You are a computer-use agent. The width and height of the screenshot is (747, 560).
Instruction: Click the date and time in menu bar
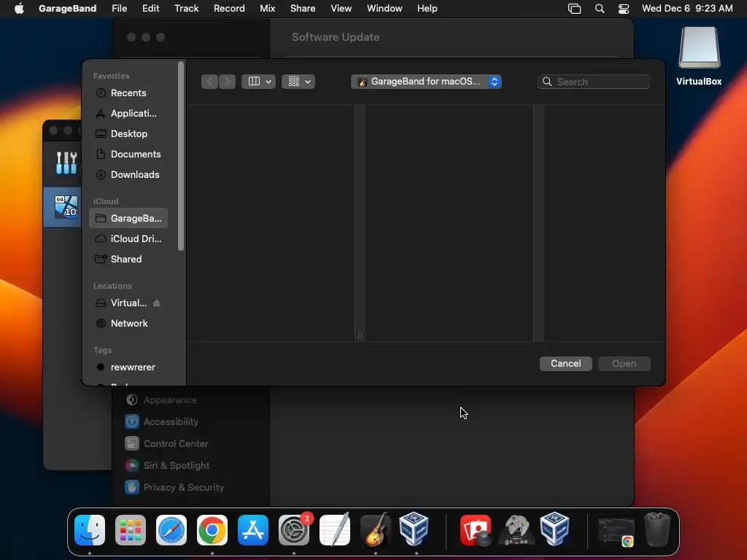[687, 9]
